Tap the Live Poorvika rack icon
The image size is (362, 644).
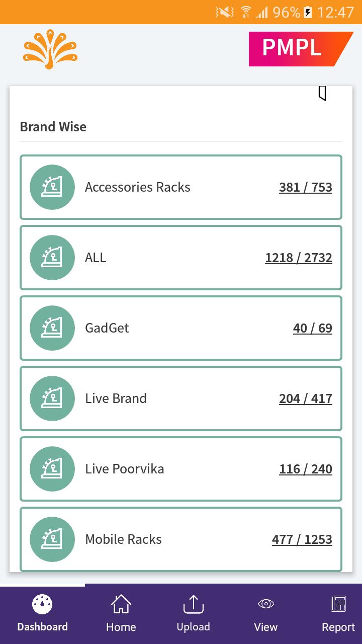pyautogui.click(x=52, y=469)
